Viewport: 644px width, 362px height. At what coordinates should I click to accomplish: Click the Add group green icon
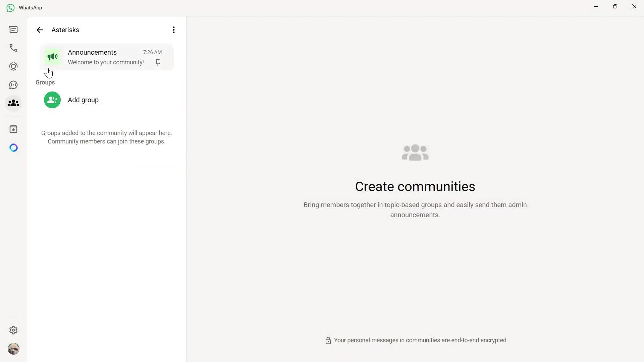[x=52, y=100]
